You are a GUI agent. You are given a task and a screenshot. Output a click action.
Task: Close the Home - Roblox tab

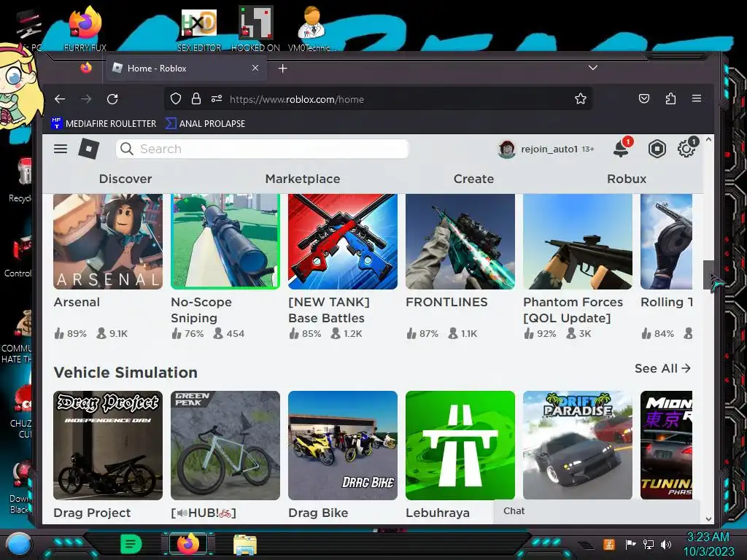tap(255, 68)
